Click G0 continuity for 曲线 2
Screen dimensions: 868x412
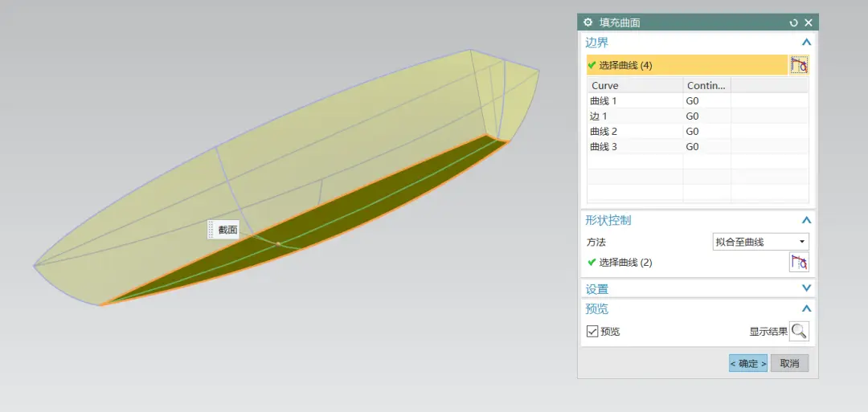pyautogui.click(x=693, y=132)
